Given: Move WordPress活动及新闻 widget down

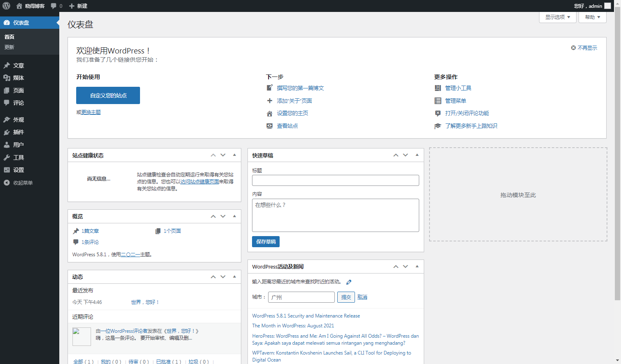Looking at the screenshot, I should tap(406, 267).
